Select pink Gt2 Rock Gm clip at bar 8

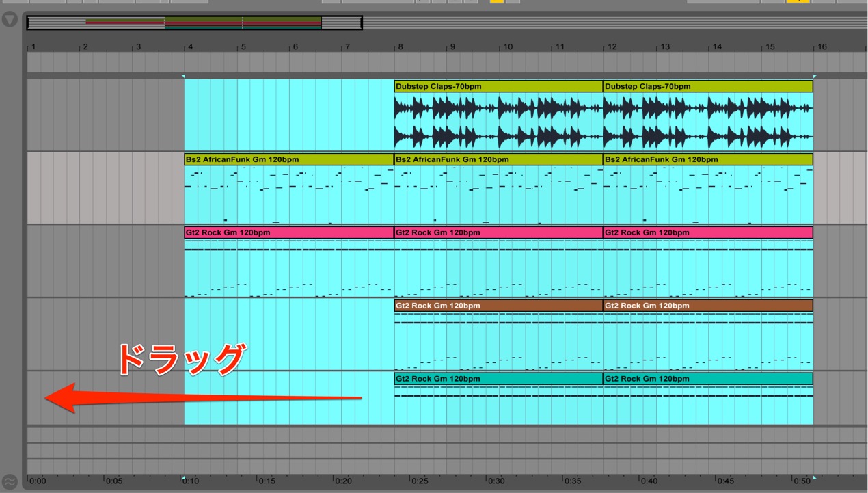pyautogui.click(x=498, y=232)
